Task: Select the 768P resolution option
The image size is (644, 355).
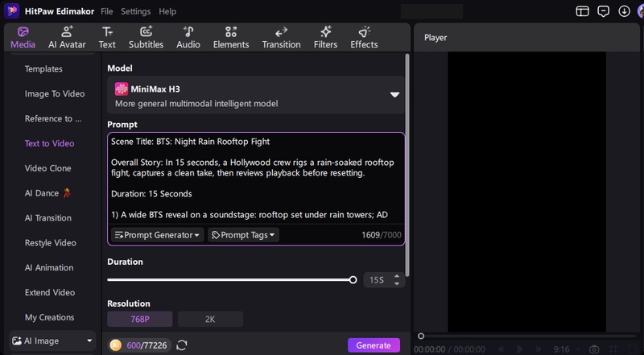Action: coord(139,320)
